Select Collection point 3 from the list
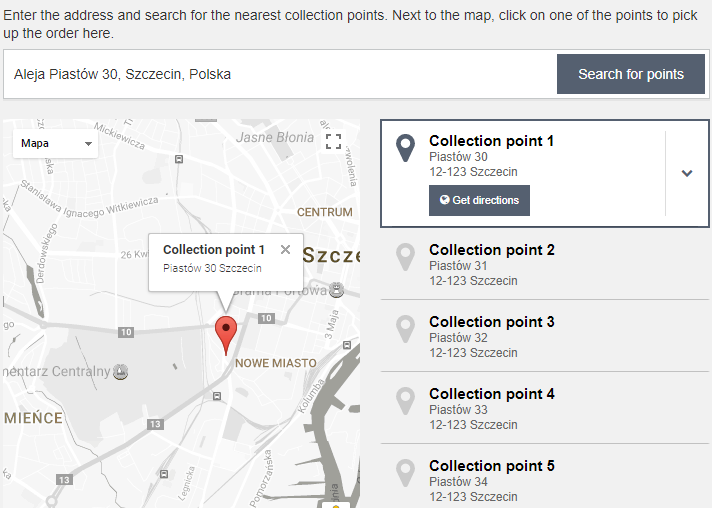This screenshot has height=508, width=712. (x=544, y=336)
